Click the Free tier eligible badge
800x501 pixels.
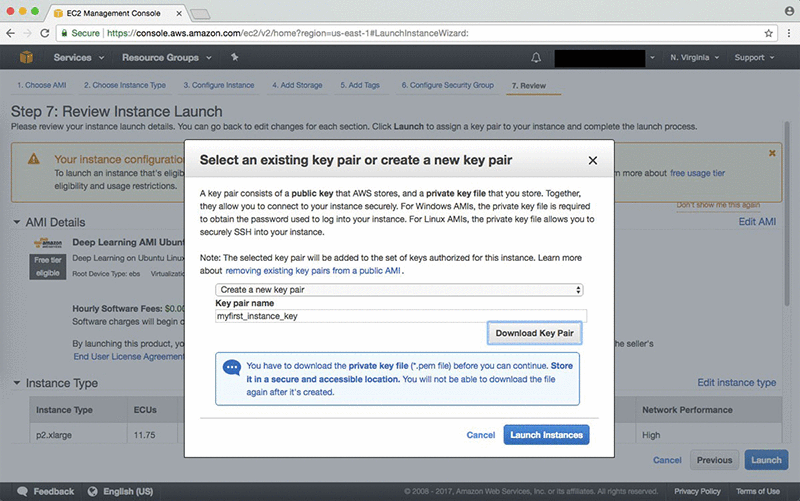pos(47,266)
